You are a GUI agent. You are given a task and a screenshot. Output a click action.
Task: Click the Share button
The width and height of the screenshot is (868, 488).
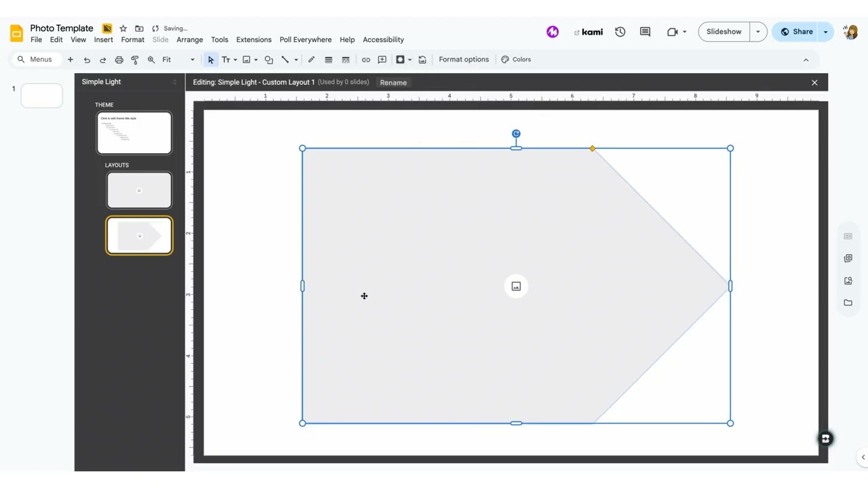coord(796,32)
